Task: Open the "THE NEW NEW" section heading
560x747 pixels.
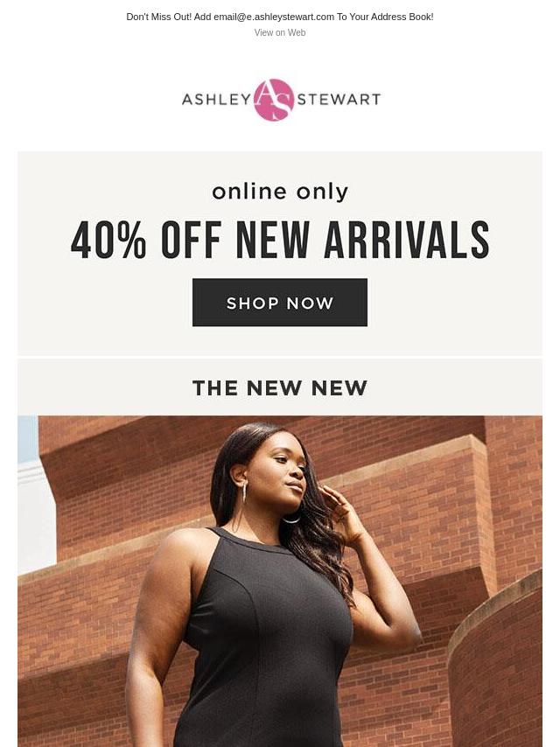Action: point(280,387)
